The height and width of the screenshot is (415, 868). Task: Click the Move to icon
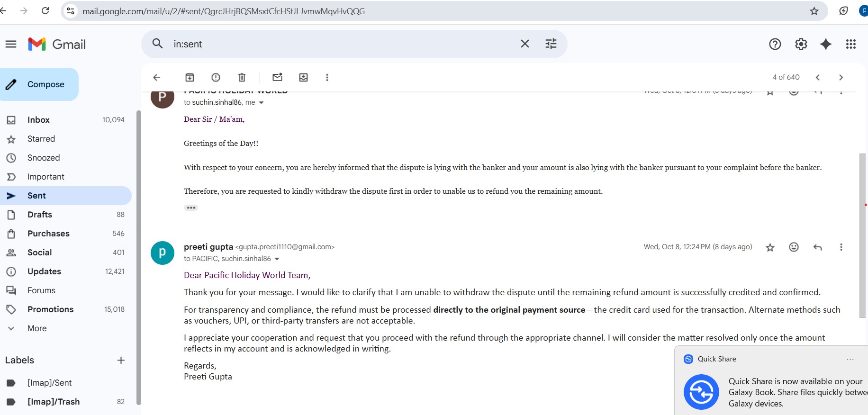click(304, 77)
